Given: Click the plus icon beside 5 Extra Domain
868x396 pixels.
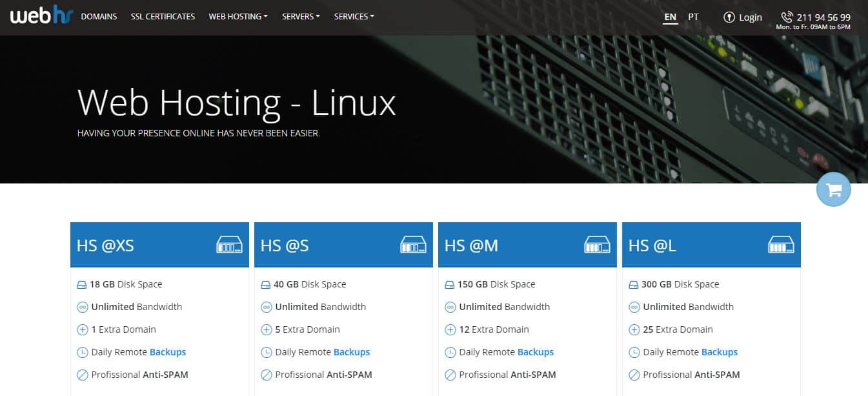Looking at the screenshot, I should point(266,329).
